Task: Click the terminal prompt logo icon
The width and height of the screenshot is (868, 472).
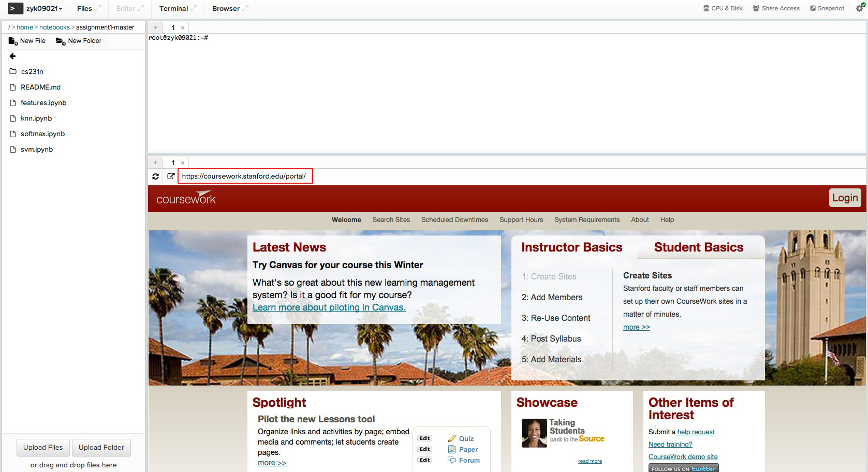Action: [15, 8]
